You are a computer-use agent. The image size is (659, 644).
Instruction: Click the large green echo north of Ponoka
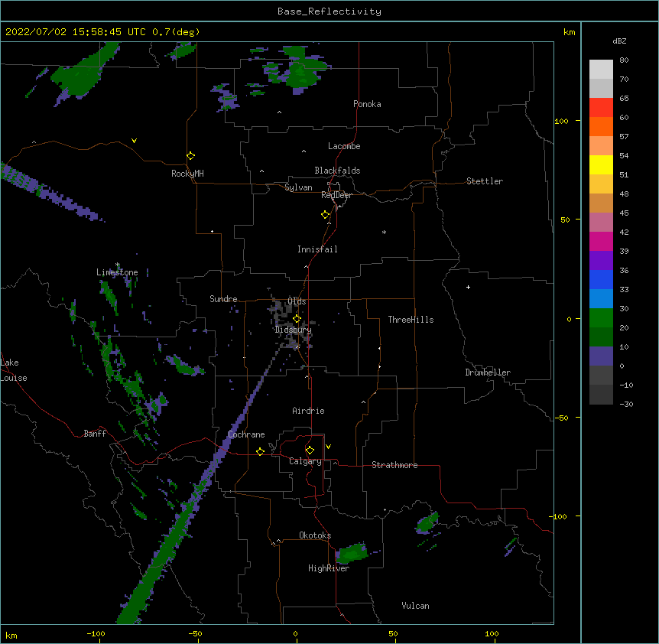304,70
